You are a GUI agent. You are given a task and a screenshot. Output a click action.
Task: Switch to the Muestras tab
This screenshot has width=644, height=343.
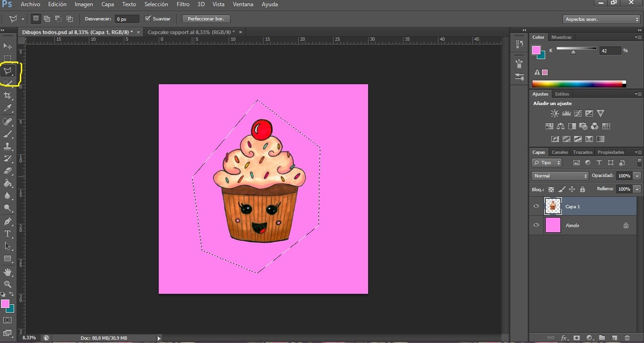tap(561, 37)
